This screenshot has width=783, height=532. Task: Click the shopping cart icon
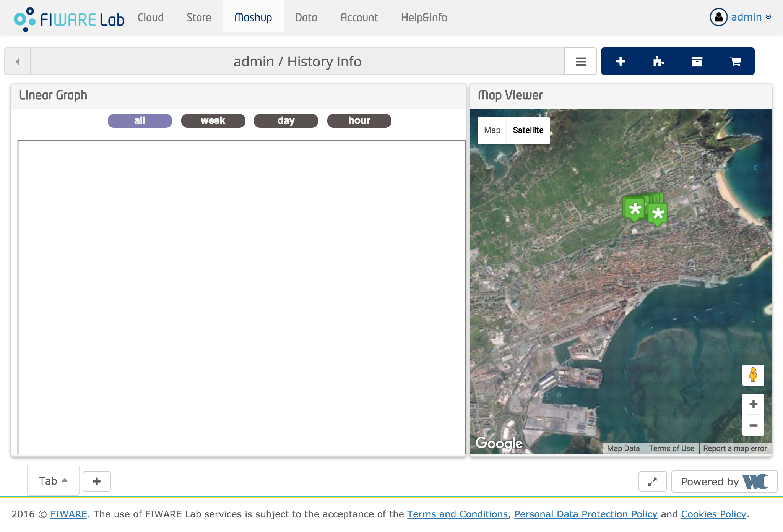(735, 61)
